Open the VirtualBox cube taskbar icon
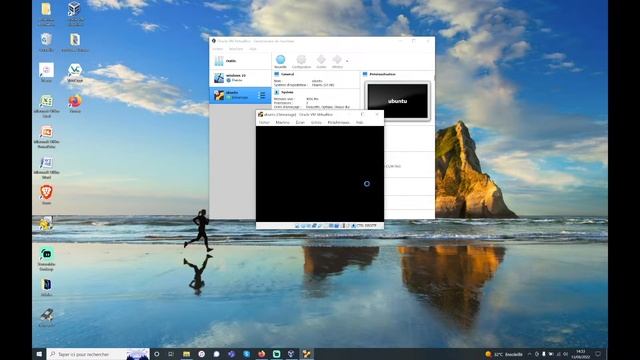 291,354
